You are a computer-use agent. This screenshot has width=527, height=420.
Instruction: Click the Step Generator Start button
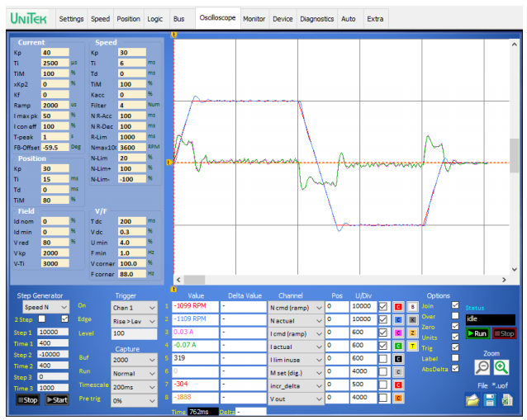(x=57, y=399)
